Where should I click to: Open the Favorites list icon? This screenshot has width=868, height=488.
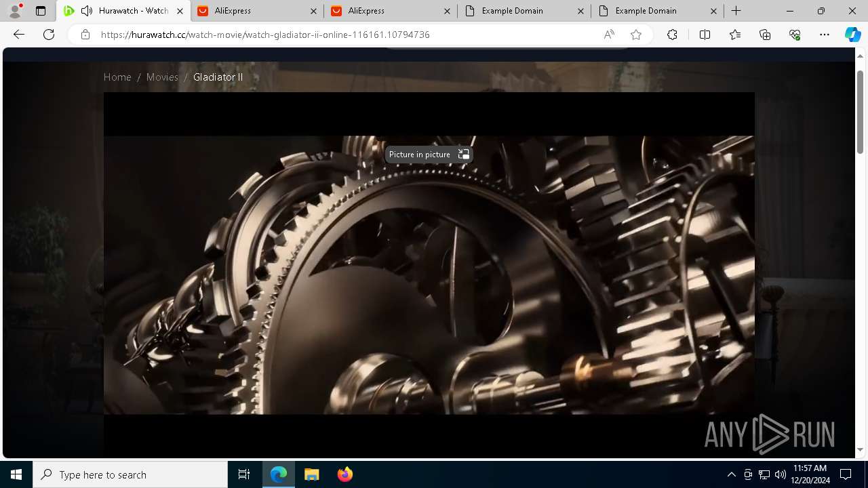(735, 35)
